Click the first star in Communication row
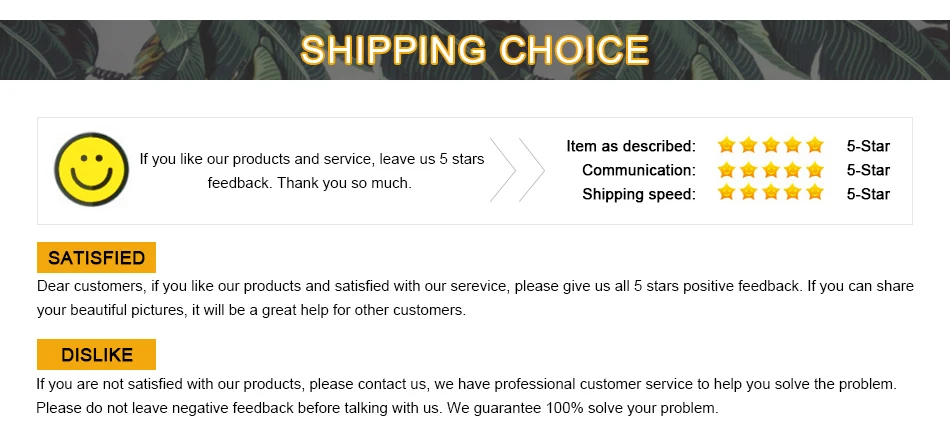 pos(726,170)
